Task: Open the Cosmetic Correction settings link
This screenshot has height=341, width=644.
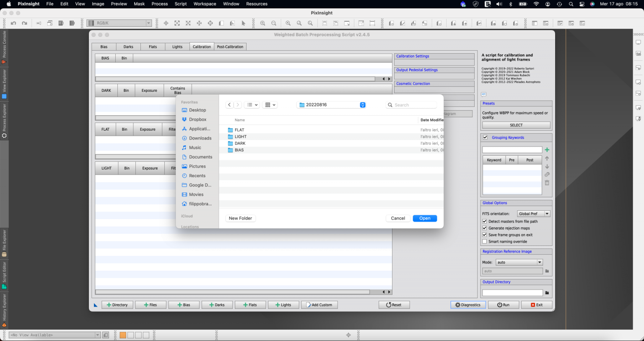Action: 413,83
